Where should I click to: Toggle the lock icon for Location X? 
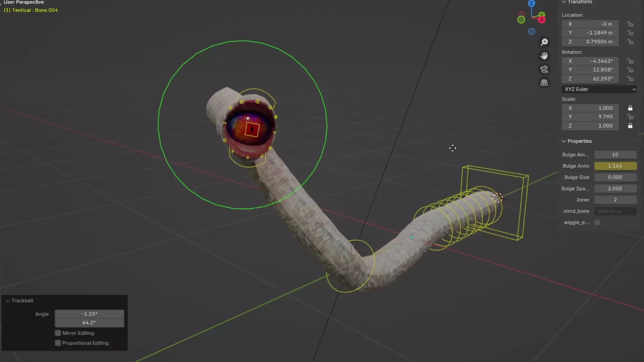(x=630, y=24)
